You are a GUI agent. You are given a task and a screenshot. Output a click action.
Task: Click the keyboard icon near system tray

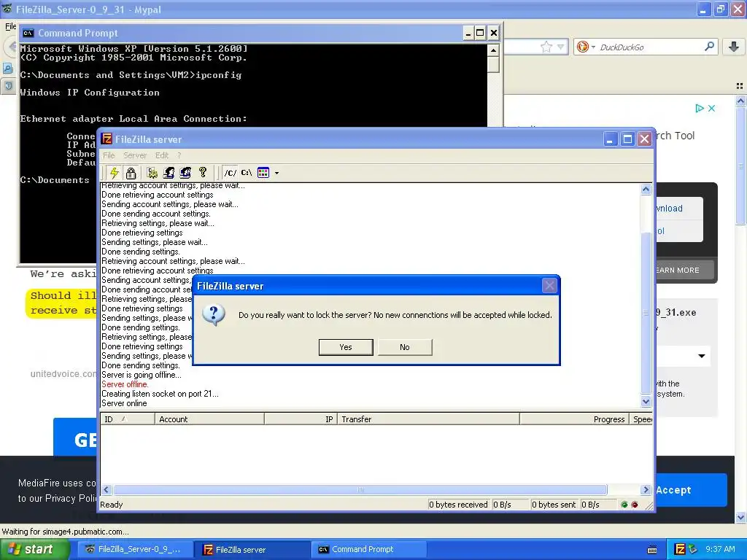(x=652, y=550)
